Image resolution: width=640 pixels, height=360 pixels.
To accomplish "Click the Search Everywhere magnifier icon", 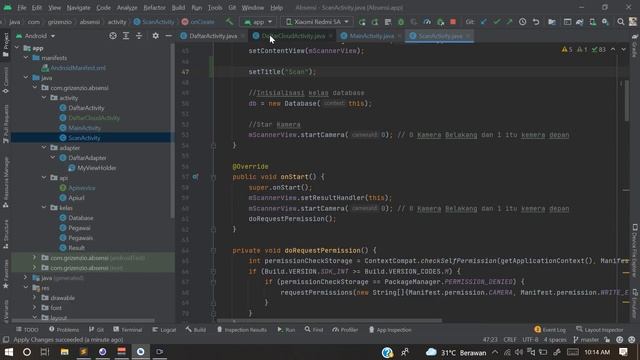I will tap(621, 22).
